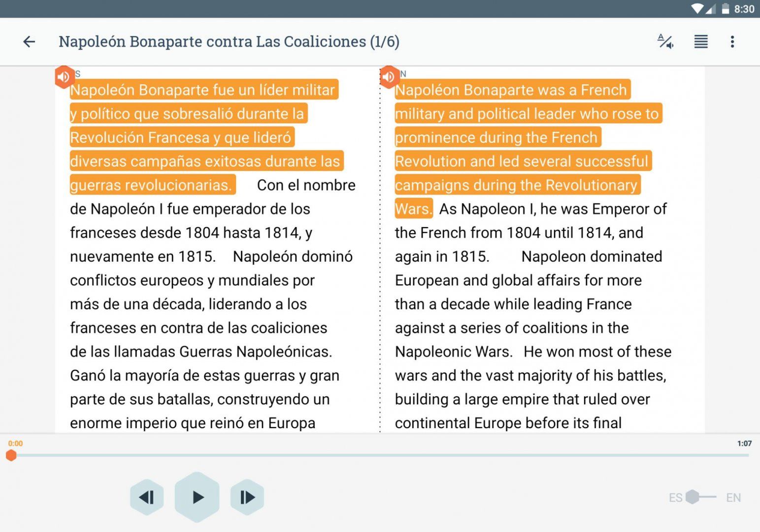Start audio playback with play button
Viewport: 760px width, 532px height.
(197, 497)
